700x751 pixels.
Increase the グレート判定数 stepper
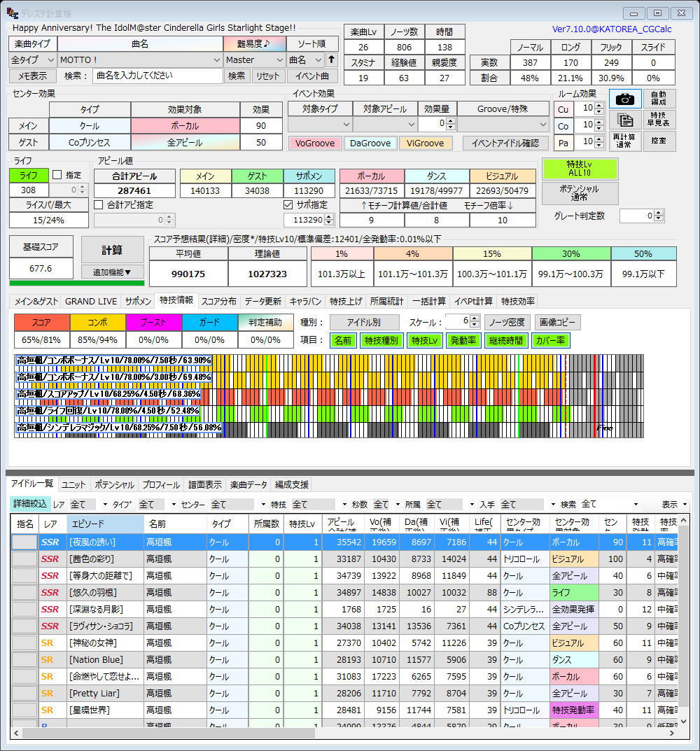[659, 213]
